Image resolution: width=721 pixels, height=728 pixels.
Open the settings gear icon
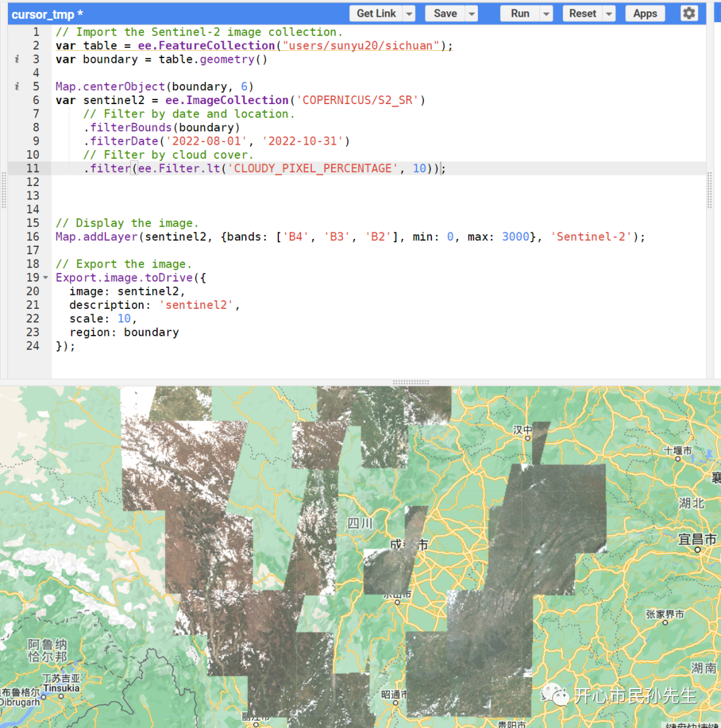click(x=689, y=13)
